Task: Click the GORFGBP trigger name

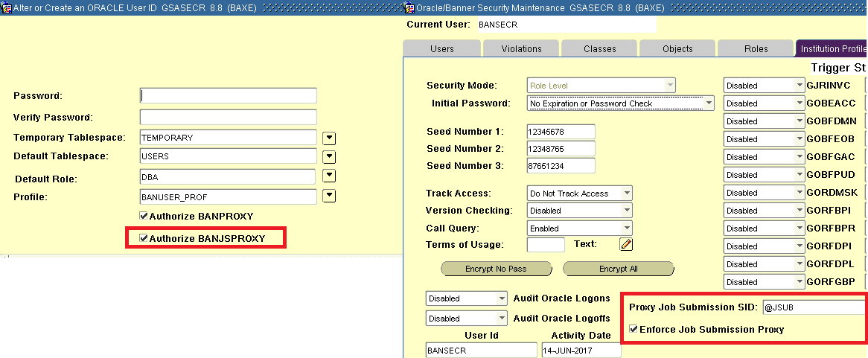Action: click(x=831, y=281)
